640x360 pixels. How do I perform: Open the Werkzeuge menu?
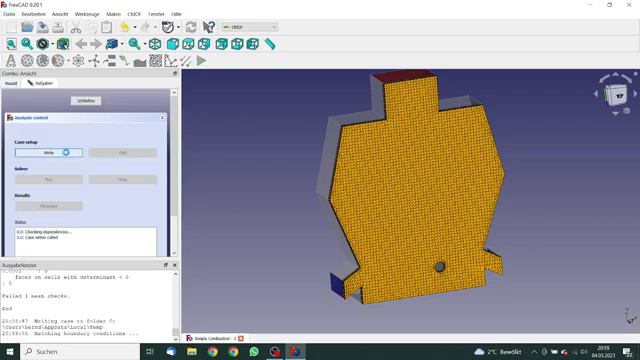[87, 14]
